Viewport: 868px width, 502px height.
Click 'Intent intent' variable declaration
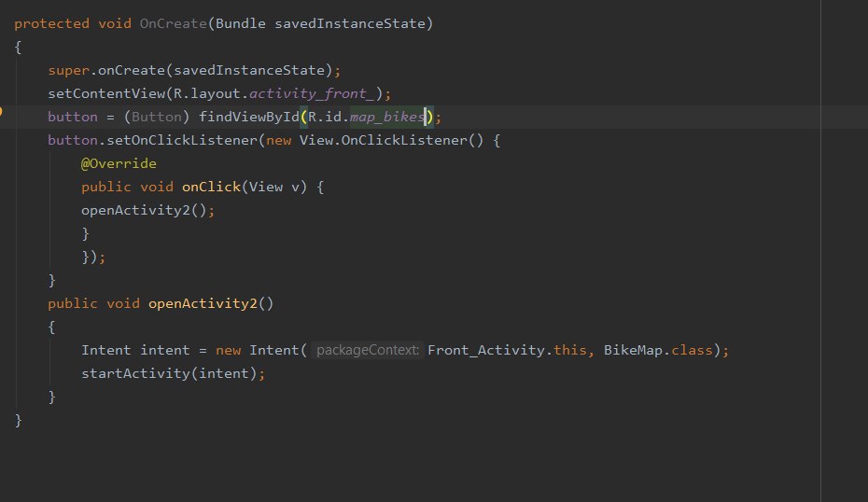click(x=135, y=350)
